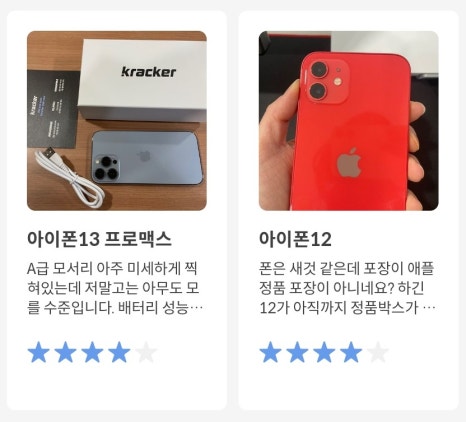466x422 pixels.
Task: Click the gray fifth star on iPhone 12 review
Action: tap(378, 352)
